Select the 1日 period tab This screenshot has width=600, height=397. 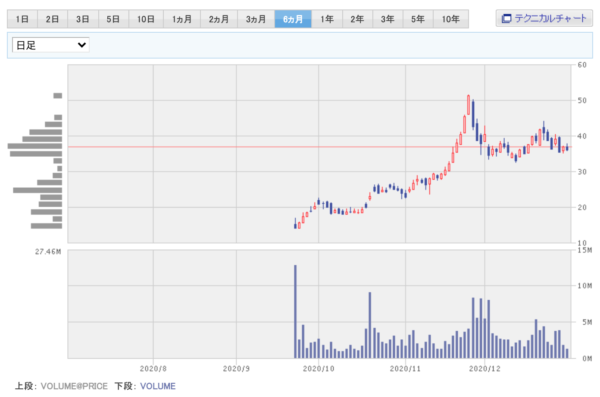tap(22, 19)
